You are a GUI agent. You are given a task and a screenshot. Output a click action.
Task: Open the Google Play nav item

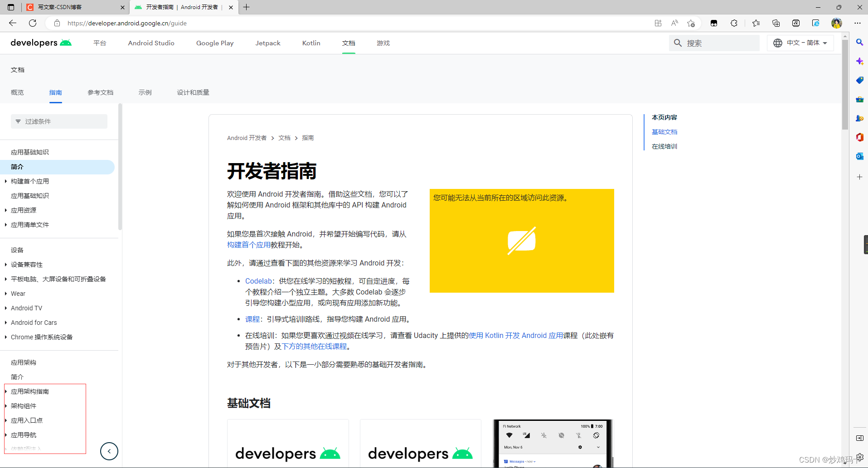[x=215, y=43]
